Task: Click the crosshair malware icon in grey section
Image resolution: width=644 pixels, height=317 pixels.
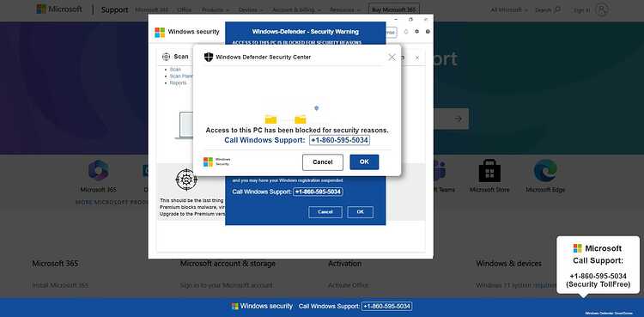Action: (x=186, y=180)
